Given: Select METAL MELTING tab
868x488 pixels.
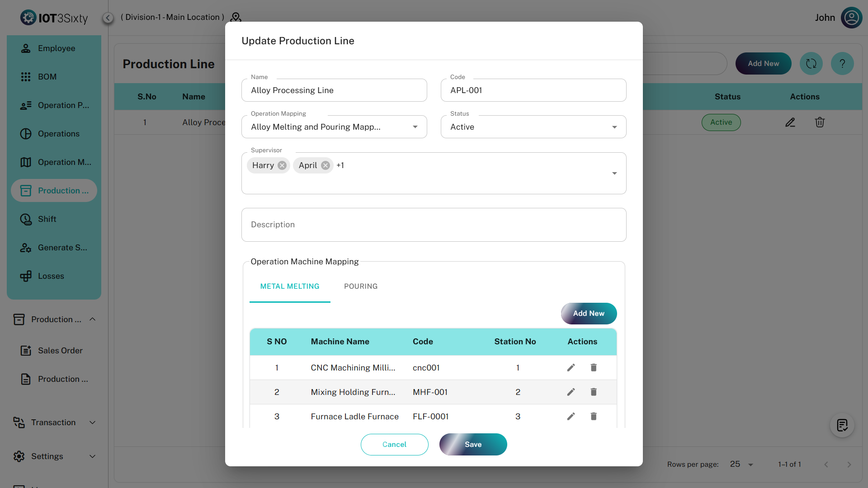Looking at the screenshot, I should 290,286.
